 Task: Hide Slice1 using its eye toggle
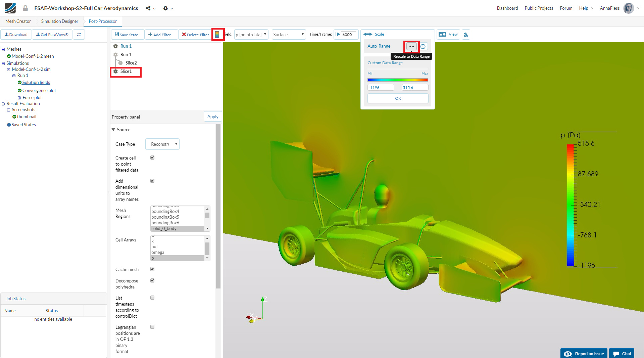(115, 71)
